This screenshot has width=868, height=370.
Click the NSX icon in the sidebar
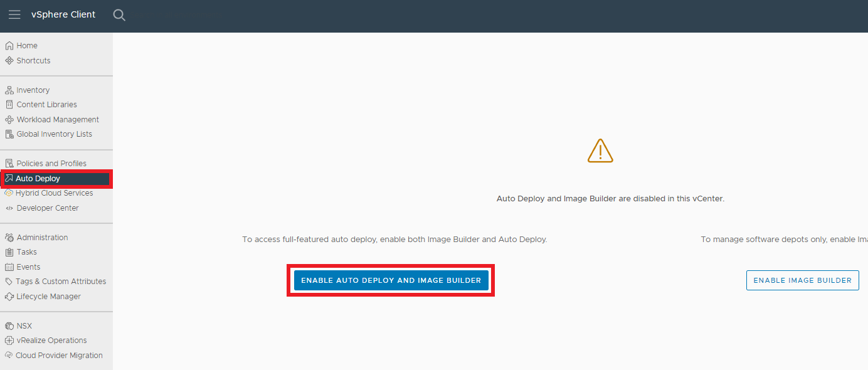tap(9, 325)
